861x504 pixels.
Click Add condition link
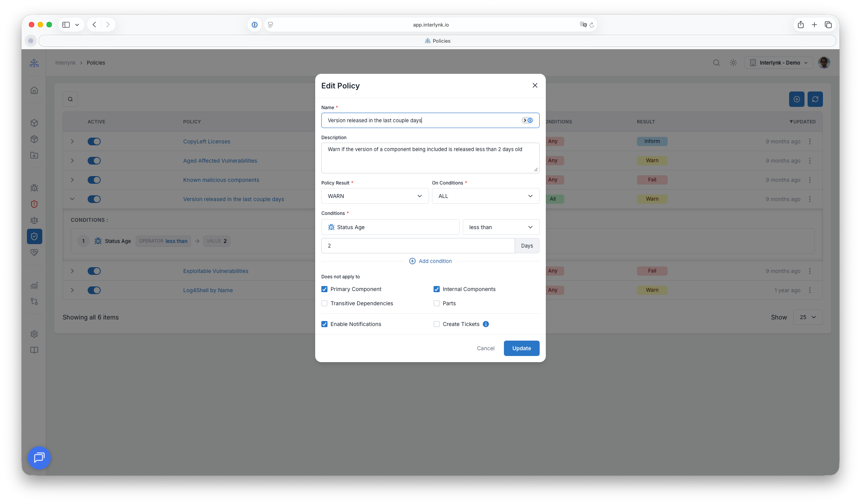[430, 261]
